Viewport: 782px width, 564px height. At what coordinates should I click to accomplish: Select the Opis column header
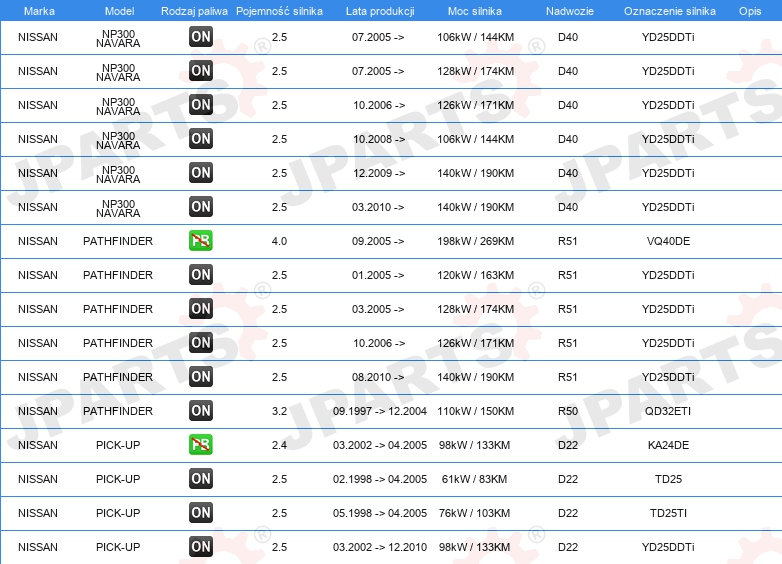tap(750, 11)
